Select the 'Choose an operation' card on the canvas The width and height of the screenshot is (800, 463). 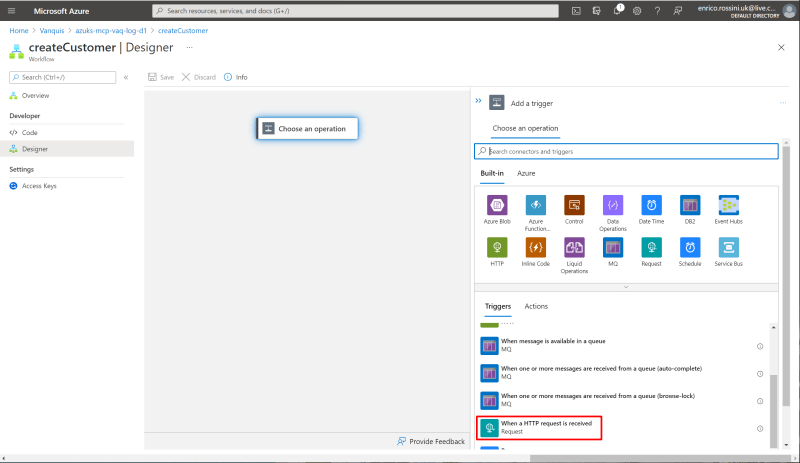[x=307, y=129]
